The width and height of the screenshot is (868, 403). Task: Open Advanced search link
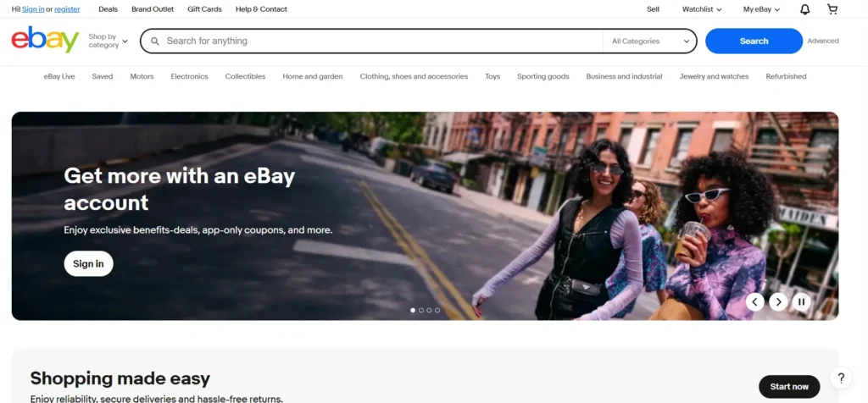coord(823,41)
